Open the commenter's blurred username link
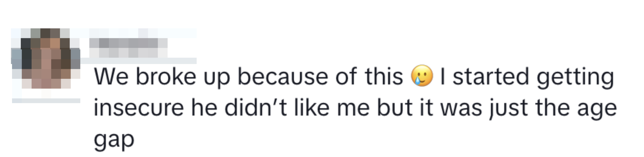This screenshot has height=157, width=644. tap(128, 47)
